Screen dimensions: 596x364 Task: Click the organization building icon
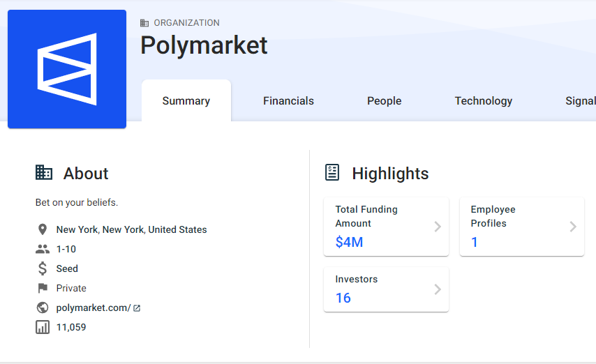pyautogui.click(x=144, y=23)
